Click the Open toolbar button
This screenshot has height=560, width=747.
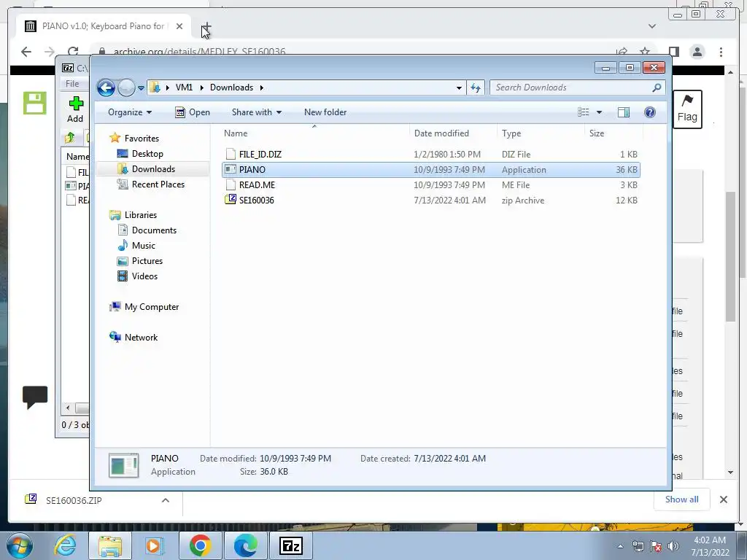[x=193, y=112]
